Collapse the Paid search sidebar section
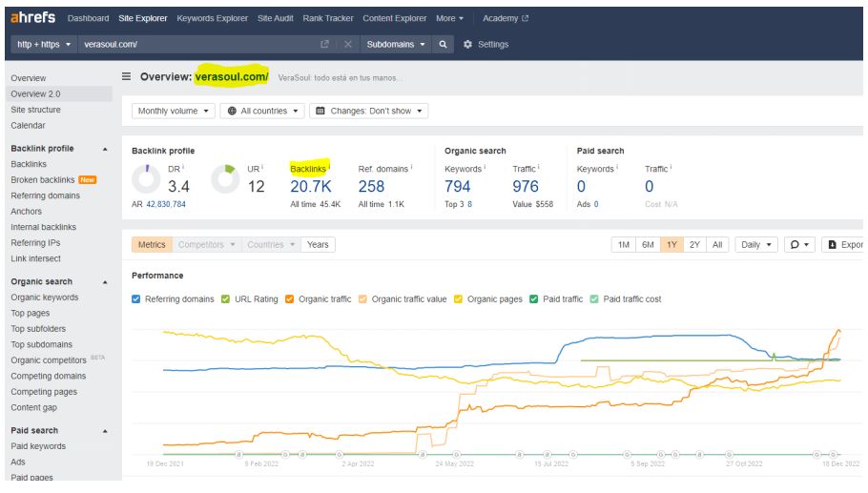Image resolution: width=868 pixels, height=493 pixels. click(105, 431)
